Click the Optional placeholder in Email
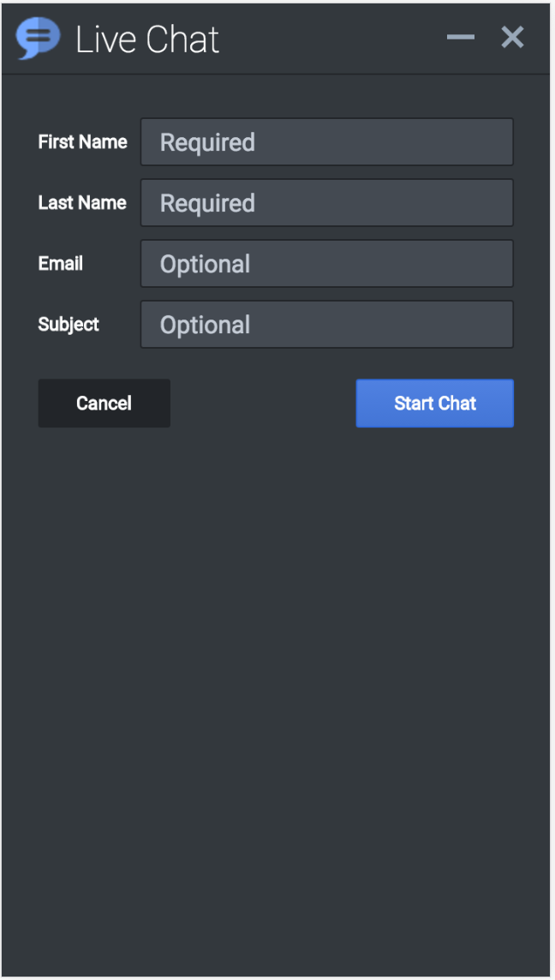This screenshot has width=555, height=980. pos(206,264)
